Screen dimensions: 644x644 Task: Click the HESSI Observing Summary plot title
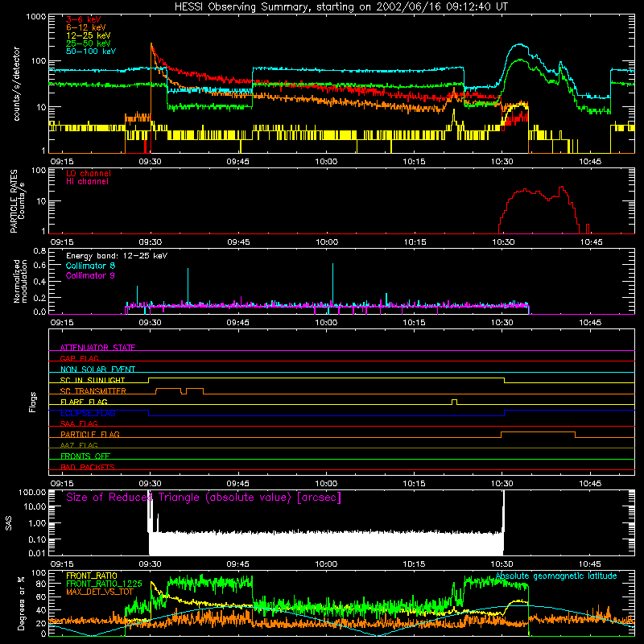341,7
